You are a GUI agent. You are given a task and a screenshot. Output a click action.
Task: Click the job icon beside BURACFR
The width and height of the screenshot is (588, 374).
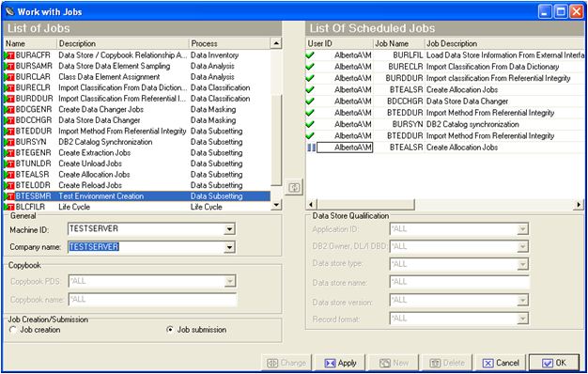coord(9,55)
